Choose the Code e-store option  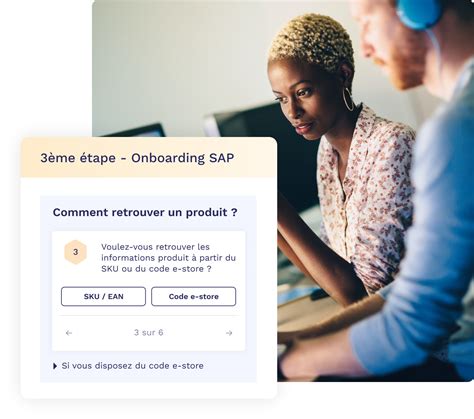click(x=193, y=296)
